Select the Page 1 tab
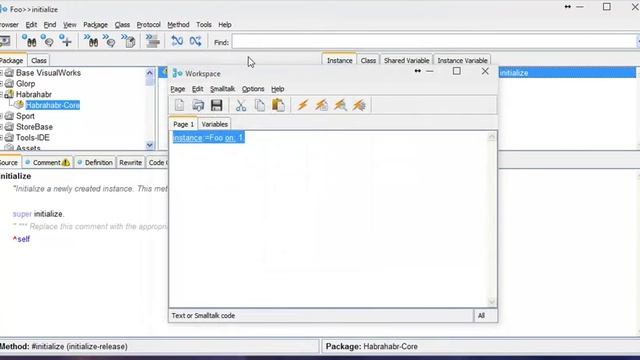This screenshot has height=360, width=640. pos(183,124)
